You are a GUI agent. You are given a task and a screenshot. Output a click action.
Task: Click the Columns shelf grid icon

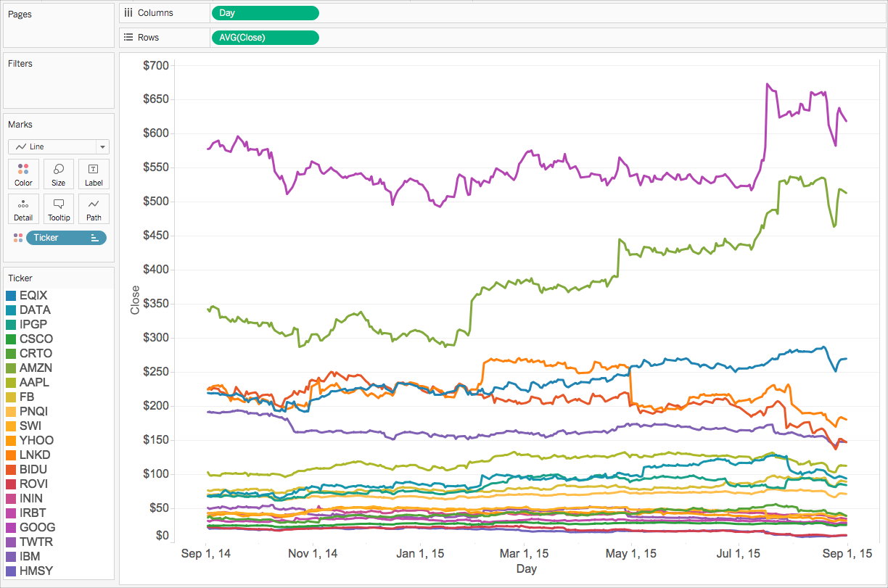pyautogui.click(x=128, y=12)
